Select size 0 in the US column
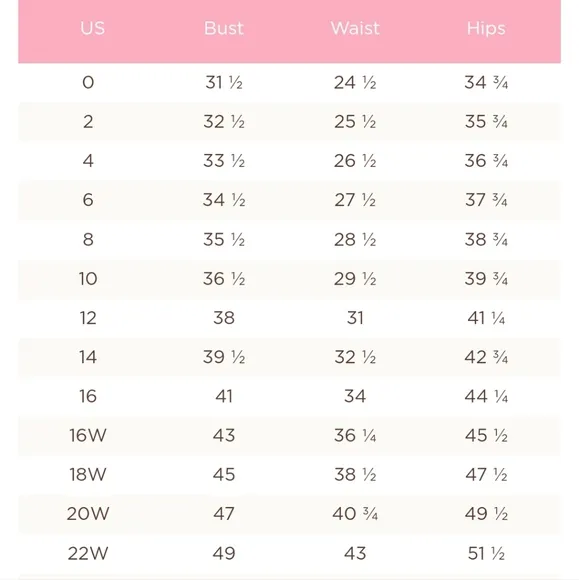This screenshot has height=580, width=579. pos(88,82)
